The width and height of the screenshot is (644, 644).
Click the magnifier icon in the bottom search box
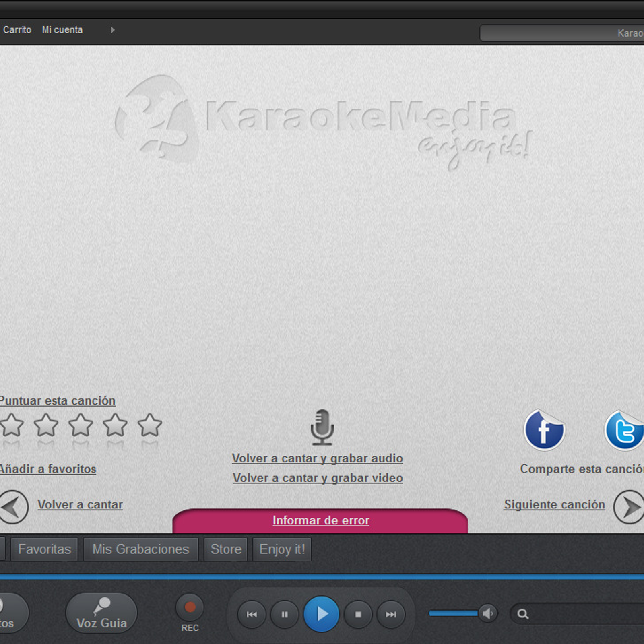click(523, 614)
